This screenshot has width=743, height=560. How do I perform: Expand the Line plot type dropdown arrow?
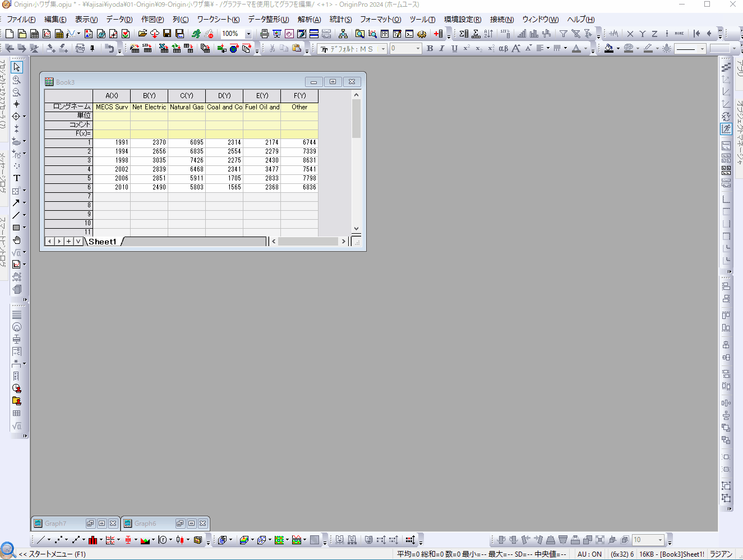pos(49,540)
